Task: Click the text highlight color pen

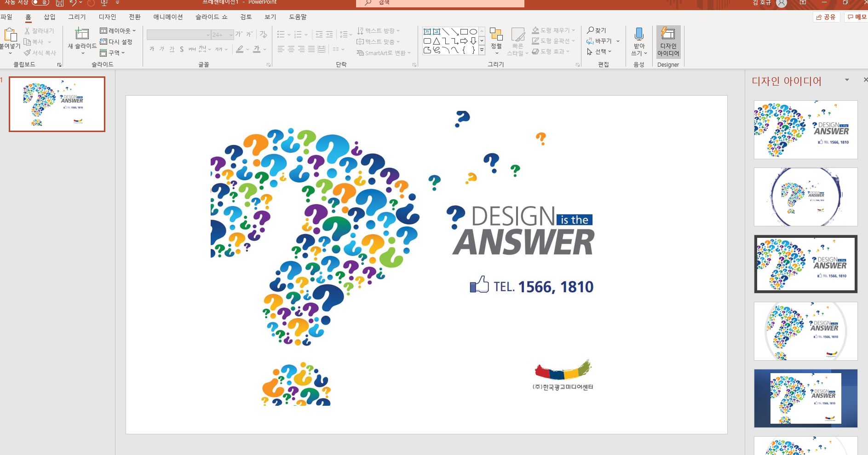Action: point(240,49)
